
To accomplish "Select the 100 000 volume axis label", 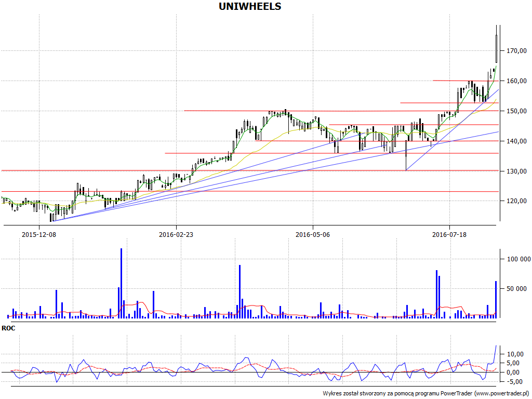I will [x=518, y=259].
